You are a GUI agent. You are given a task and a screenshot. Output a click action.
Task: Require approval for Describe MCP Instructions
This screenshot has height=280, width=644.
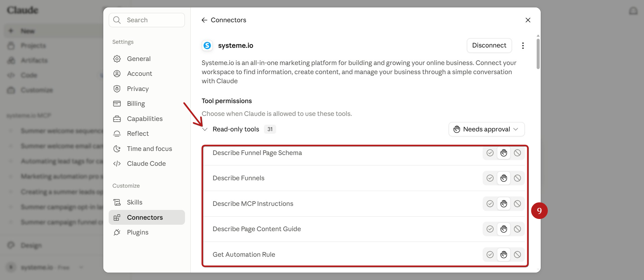(x=504, y=204)
